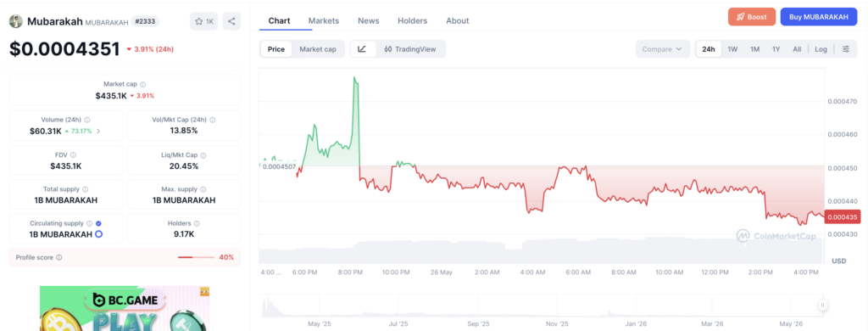
Task: Click circulating supply progress ring icon
Action: [99, 234]
